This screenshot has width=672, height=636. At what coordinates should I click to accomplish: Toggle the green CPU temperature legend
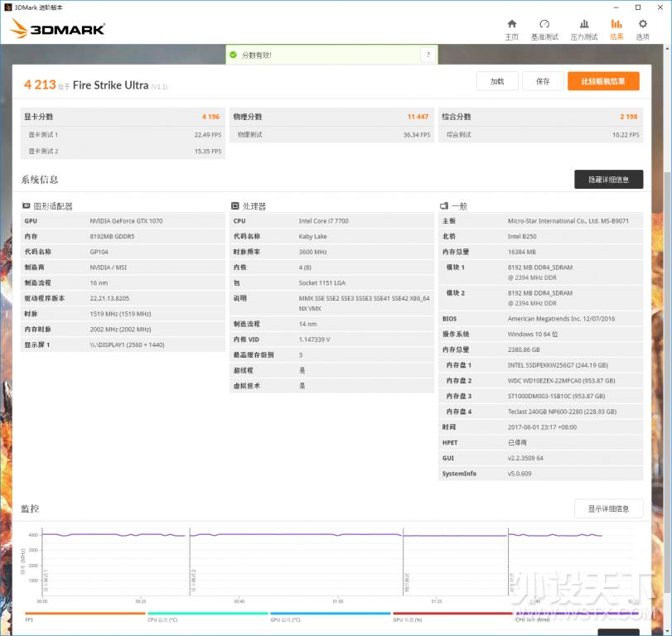pos(207,614)
